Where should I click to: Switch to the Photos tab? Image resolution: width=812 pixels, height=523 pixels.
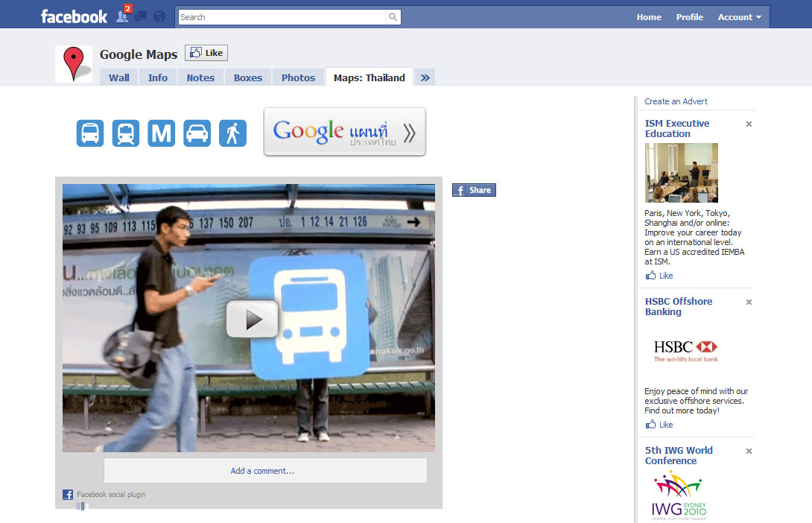coord(298,77)
